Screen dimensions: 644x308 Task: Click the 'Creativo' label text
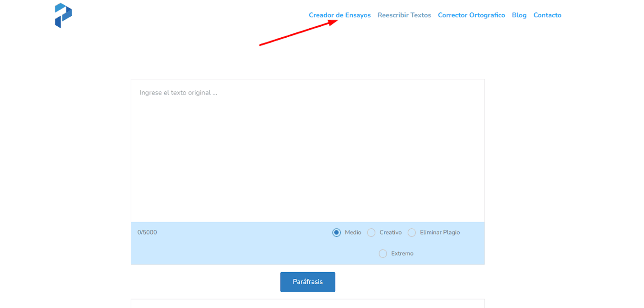(391, 233)
